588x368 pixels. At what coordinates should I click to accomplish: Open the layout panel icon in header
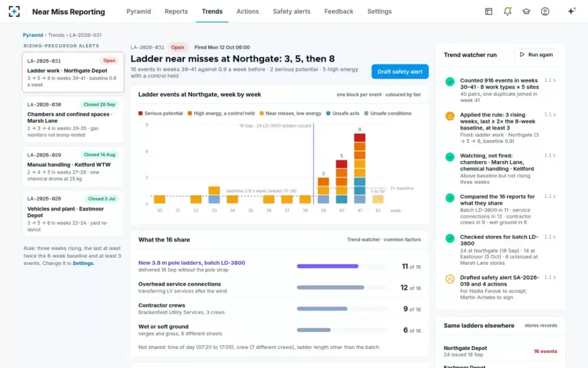pyautogui.click(x=489, y=11)
